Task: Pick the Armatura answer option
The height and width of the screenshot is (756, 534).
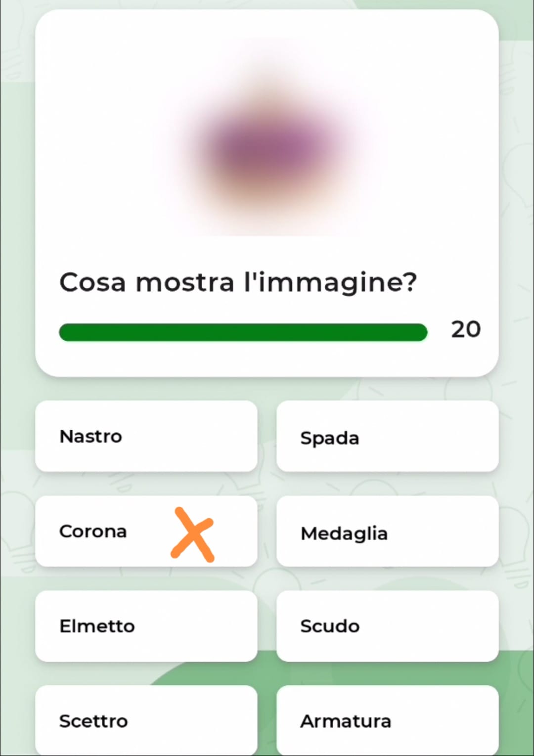Action: coord(387,720)
